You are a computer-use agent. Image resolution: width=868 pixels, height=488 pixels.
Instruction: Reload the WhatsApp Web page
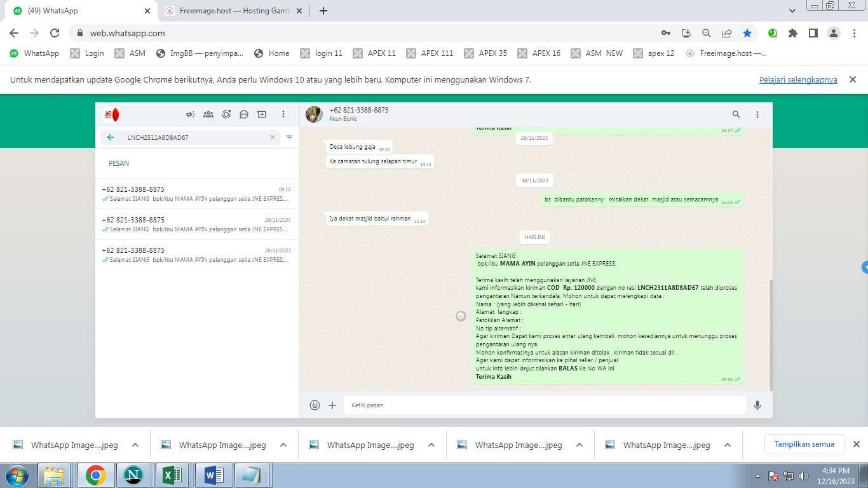[55, 33]
